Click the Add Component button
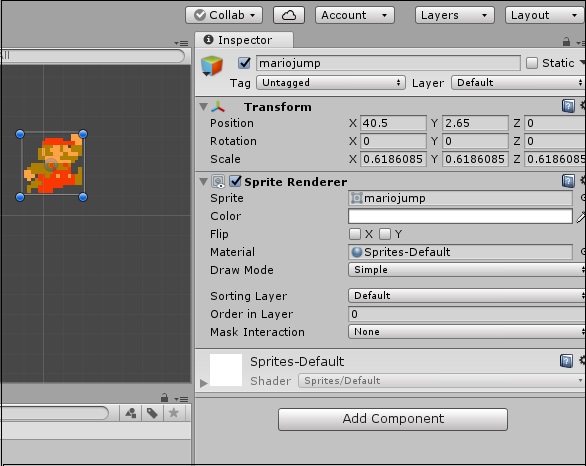 pos(393,419)
